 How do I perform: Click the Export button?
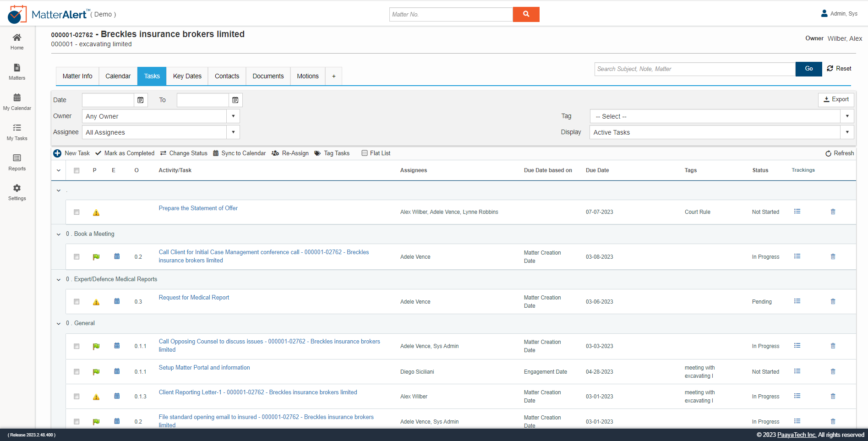coord(836,99)
